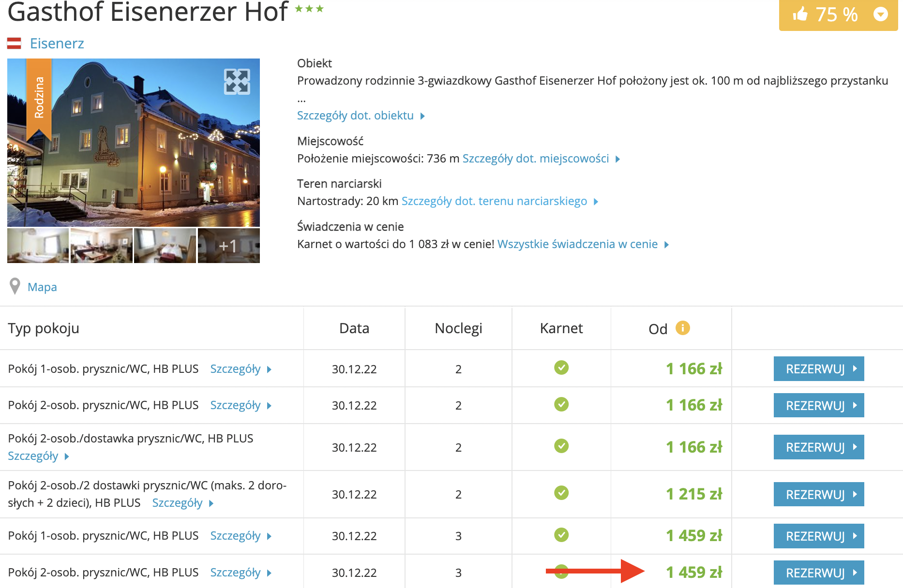Open Szczegóły dot. obiektu link
The height and width of the screenshot is (588, 903).
(x=361, y=116)
